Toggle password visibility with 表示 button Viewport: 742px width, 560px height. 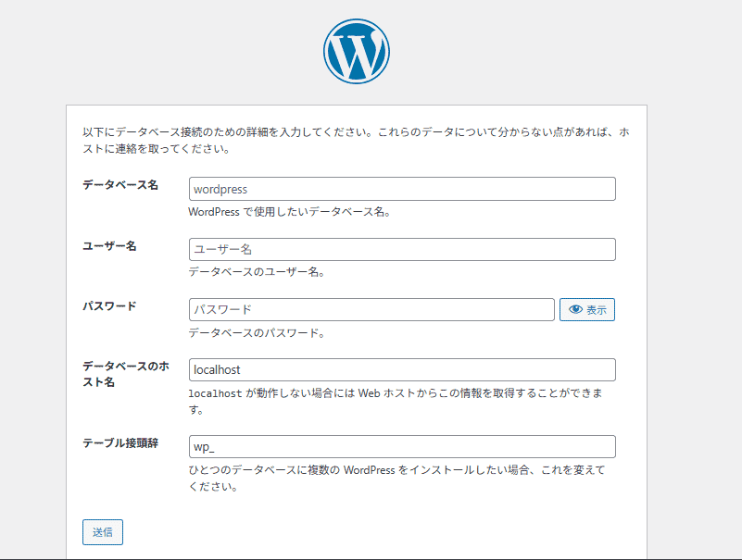(587, 310)
